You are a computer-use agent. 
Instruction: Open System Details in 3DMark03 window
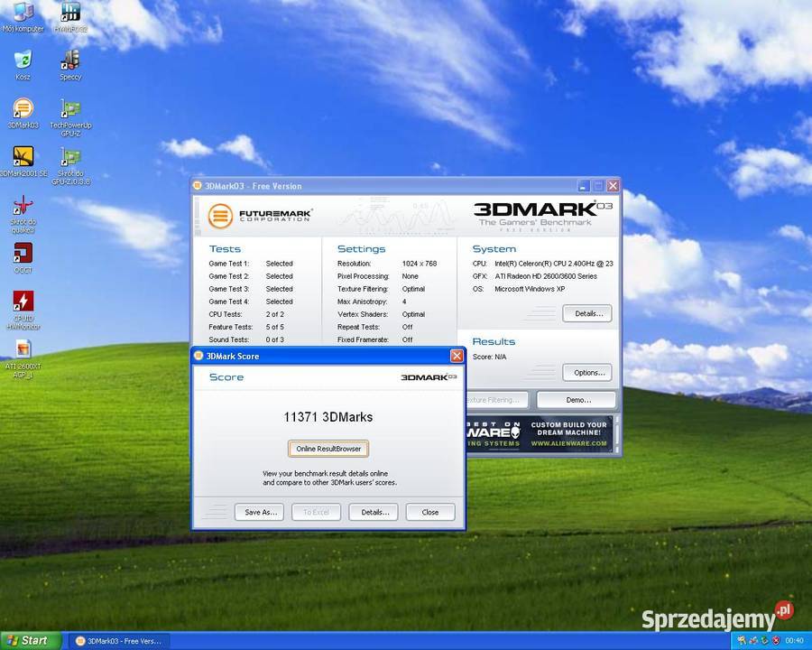(587, 313)
